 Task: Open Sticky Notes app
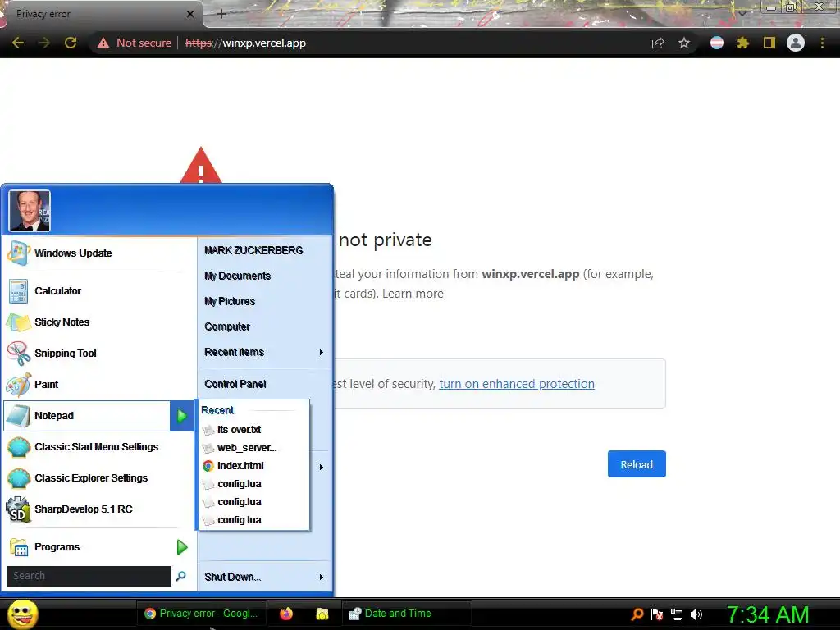(98, 322)
